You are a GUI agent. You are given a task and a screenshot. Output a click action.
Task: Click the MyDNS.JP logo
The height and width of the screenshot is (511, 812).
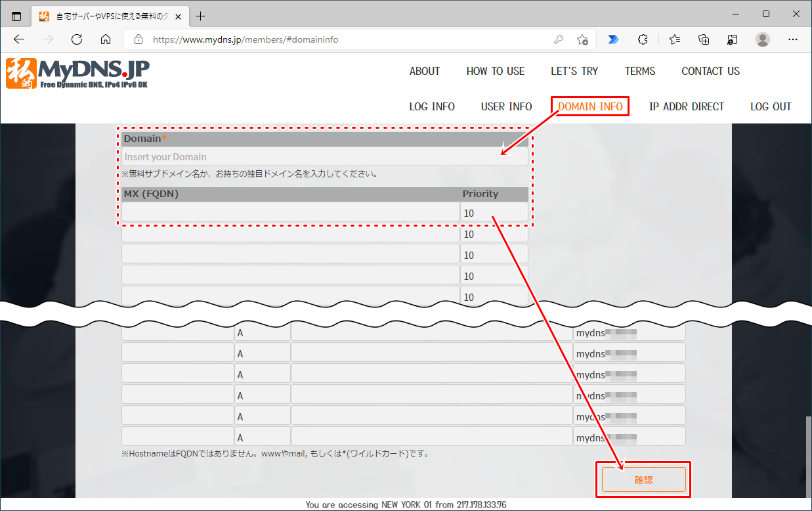click(x=77, y=73)
